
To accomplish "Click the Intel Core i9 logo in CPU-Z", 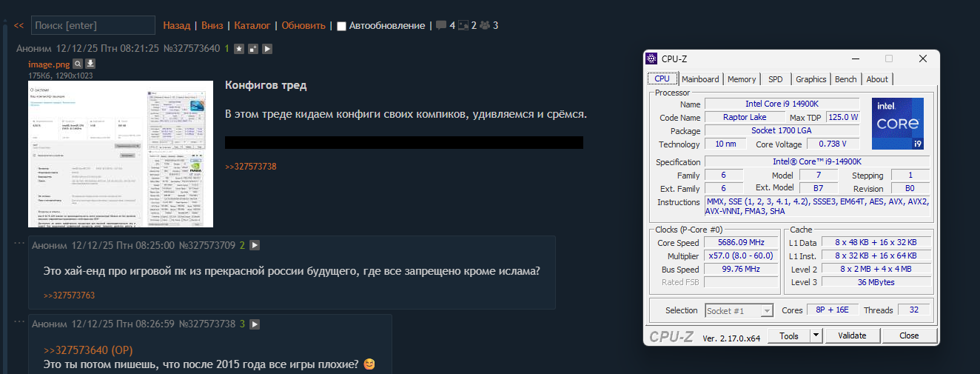I will coord(897,123).
